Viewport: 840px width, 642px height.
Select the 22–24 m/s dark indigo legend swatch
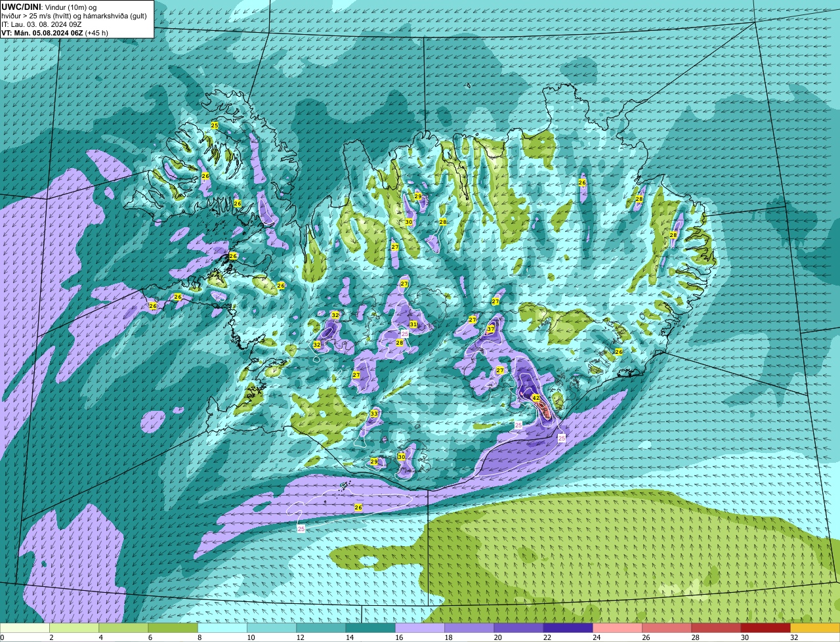[568, 628]
